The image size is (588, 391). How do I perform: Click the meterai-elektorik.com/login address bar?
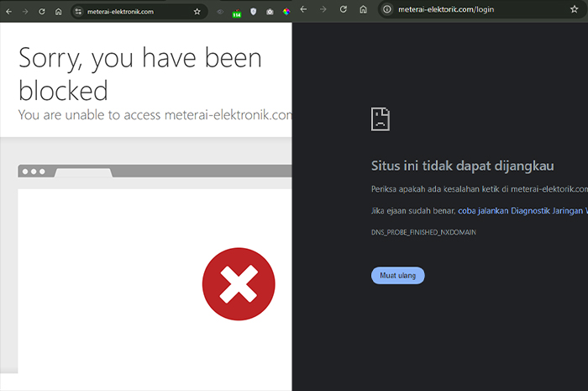[x=482, y=9]
